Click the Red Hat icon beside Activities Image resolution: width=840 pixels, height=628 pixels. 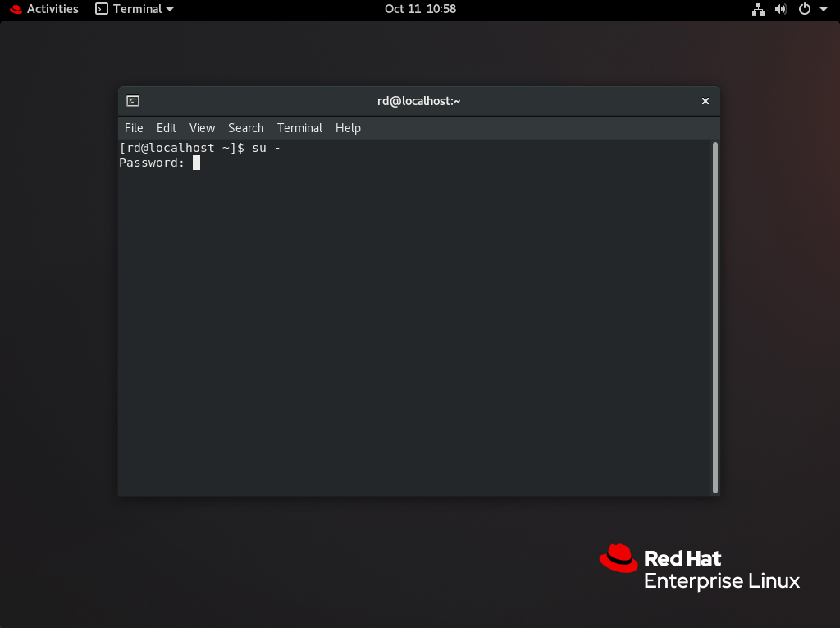tap(16, 9)
